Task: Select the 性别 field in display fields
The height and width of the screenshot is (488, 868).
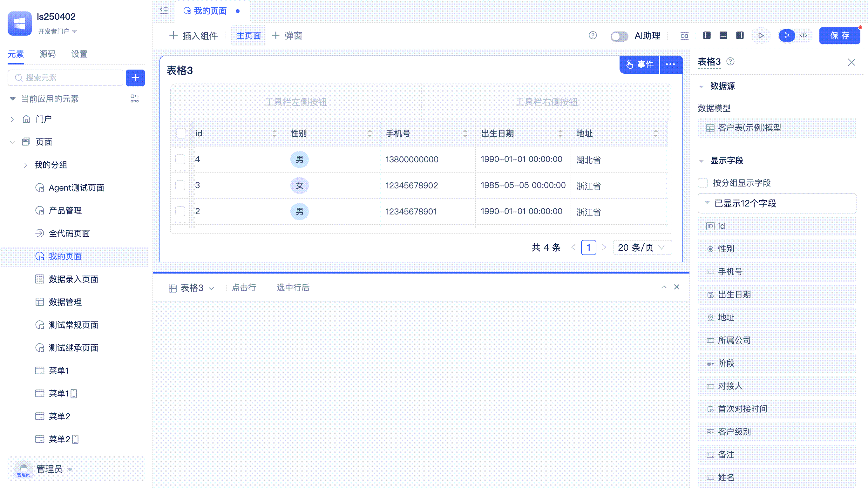Action: [x=777, y=249]
